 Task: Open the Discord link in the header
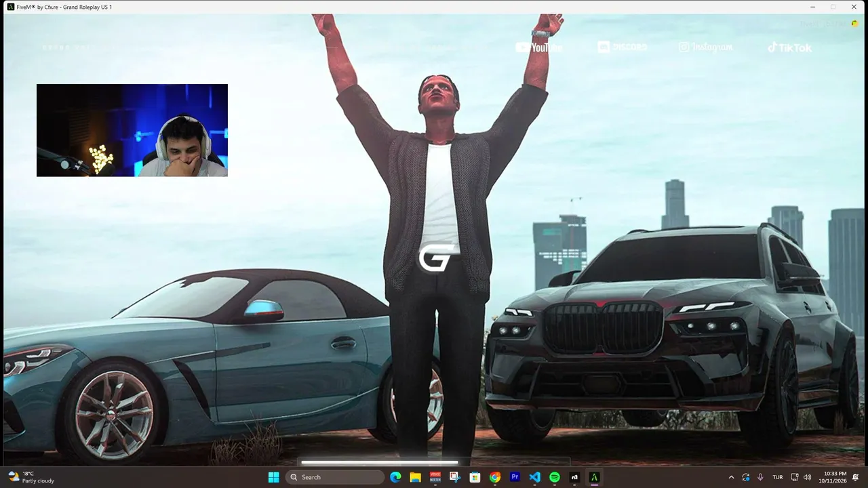[622, 47]
